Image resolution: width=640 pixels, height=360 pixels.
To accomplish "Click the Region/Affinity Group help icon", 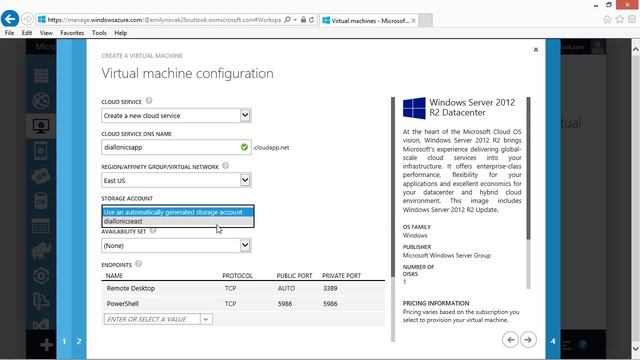I will pyautogui.click(x=225, y=166).
